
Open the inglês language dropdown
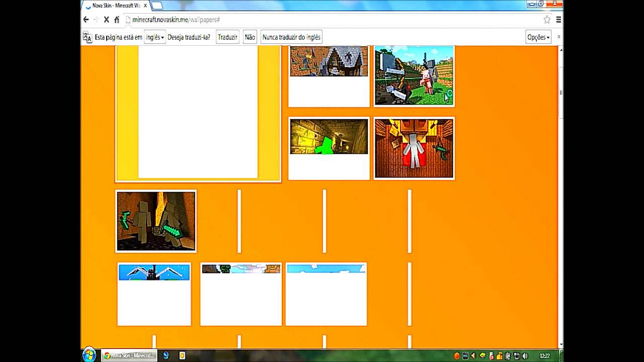tap(154, 37)
